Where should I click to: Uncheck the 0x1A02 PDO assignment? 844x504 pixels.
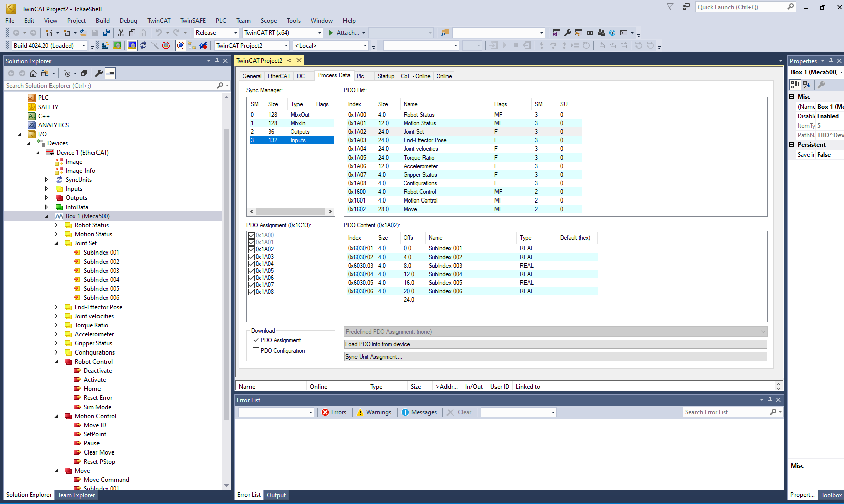point(251,249)
